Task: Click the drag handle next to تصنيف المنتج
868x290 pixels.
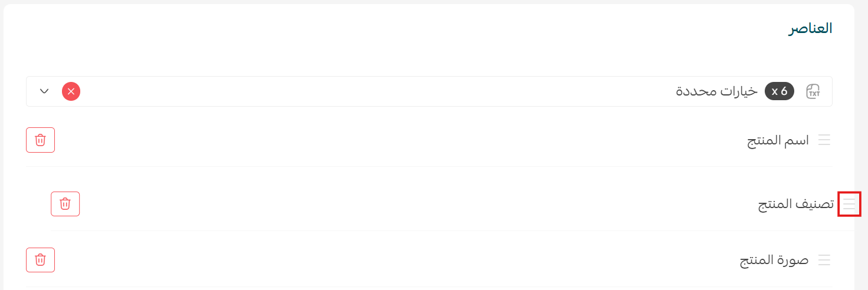Action: [x=849, y=204]
